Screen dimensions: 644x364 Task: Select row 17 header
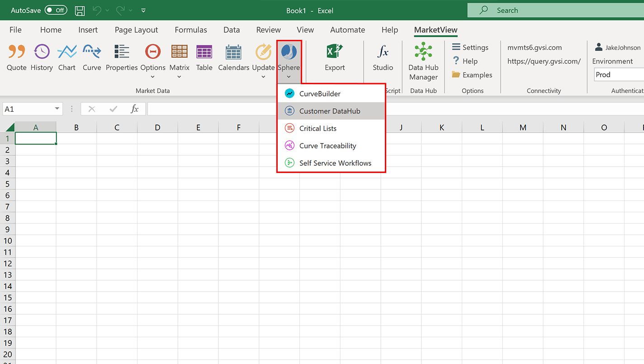[7, 320]
